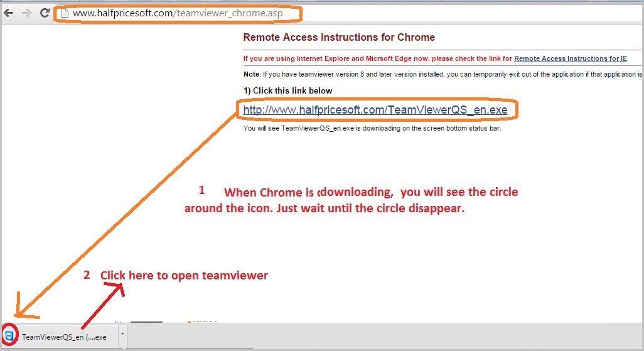Click the red notice "If you are using Internet Explore"
Screen dimensions: 644x351
[x=377, y=58]
